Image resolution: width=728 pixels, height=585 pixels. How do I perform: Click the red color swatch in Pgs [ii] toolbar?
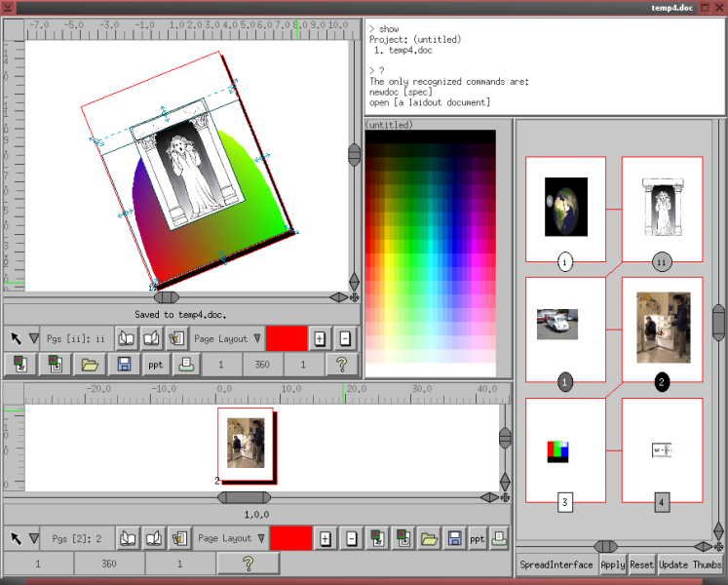tap(287, 338)
